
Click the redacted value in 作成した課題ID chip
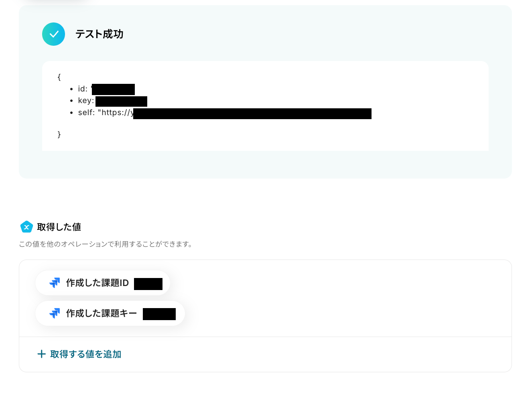point(148,284)
